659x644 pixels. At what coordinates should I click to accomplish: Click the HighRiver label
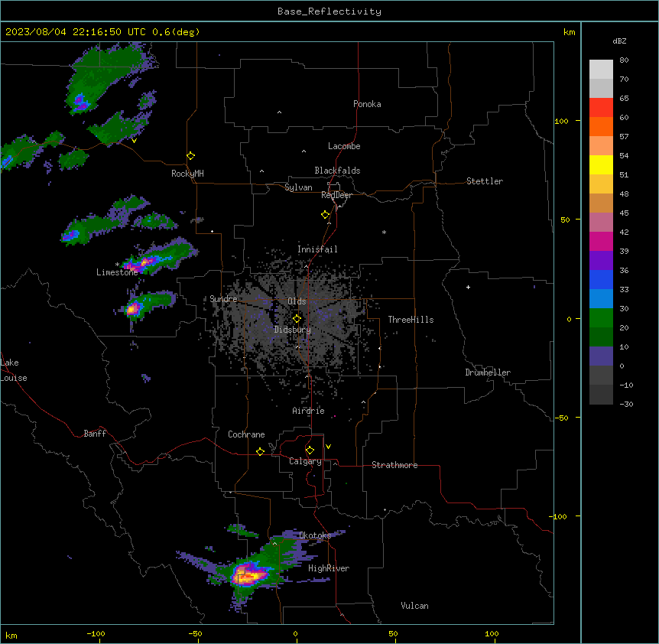coord(329,568)
